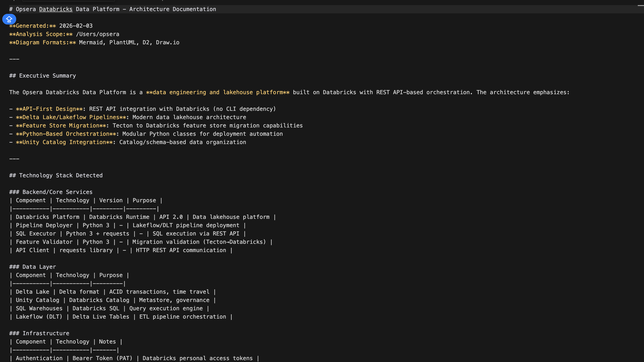Place cursor in the Diagram Formats line
Screen dimensions: 644x362
coord(129,42)
